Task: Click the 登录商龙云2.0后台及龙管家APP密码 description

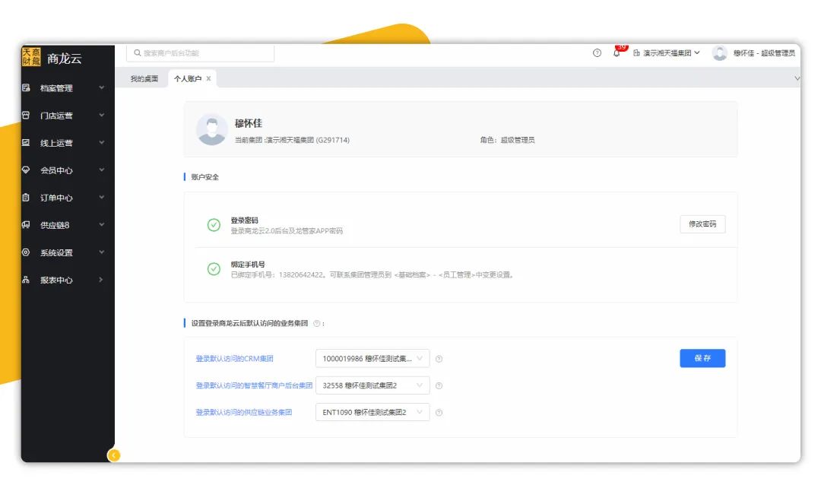Action: [x=287, y=231]
